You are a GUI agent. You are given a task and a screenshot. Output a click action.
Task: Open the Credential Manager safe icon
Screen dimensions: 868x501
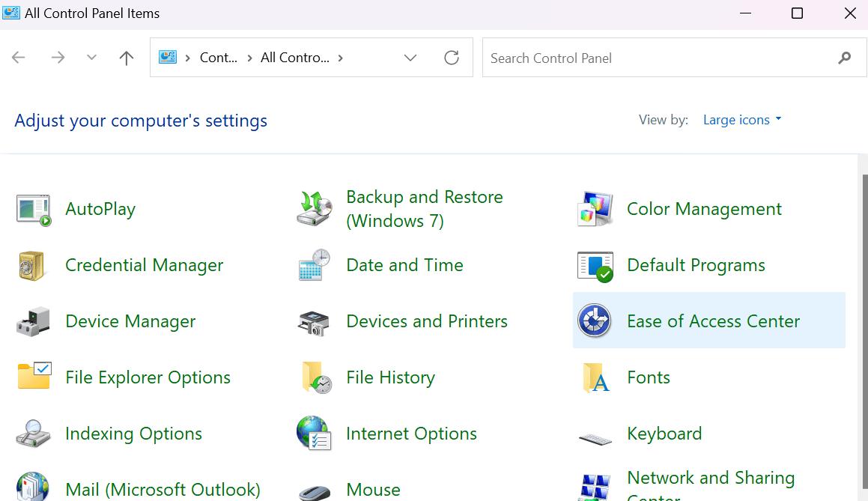coord(34,266)
